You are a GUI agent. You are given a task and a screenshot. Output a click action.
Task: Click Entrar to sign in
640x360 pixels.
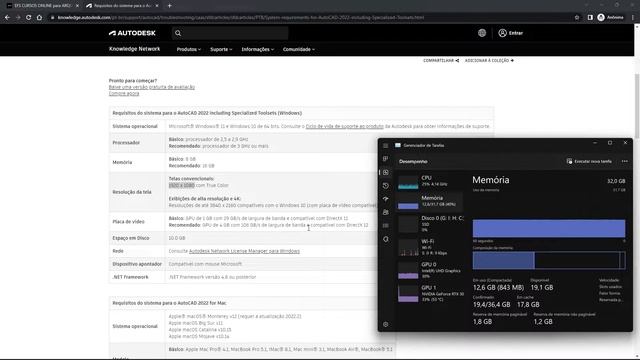point(511,33)
